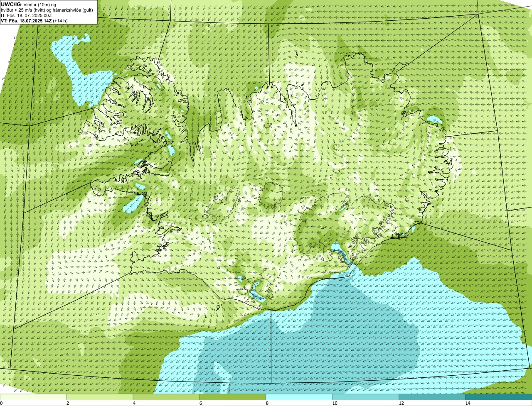Click the legend scale label "0"
This screenshot has height=406, width=532.
point(1,403)
